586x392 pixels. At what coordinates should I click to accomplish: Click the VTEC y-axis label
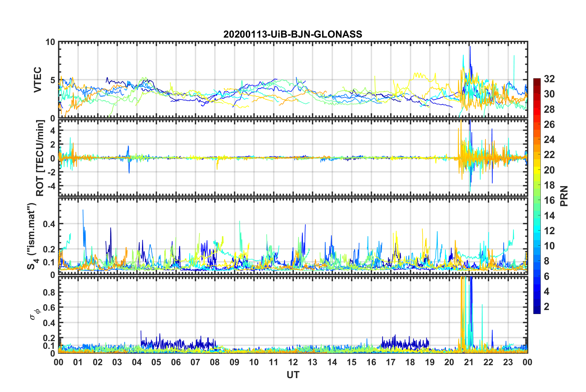coord(38,80)
